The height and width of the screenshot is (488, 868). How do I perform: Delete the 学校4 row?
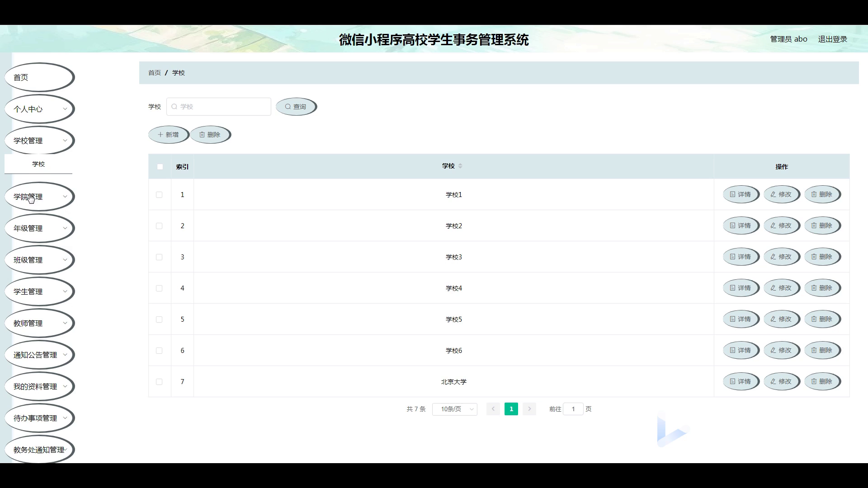click(x=822, y=288)
